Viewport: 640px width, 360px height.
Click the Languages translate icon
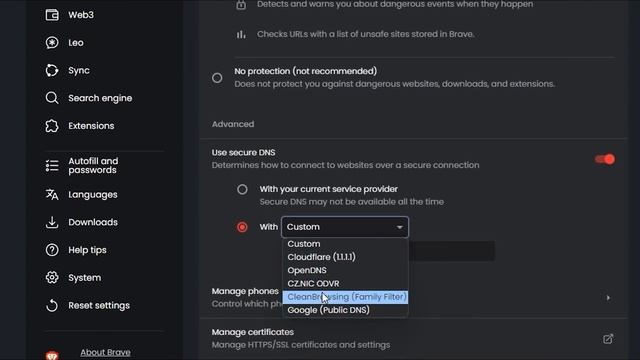[x=52, y=194]
